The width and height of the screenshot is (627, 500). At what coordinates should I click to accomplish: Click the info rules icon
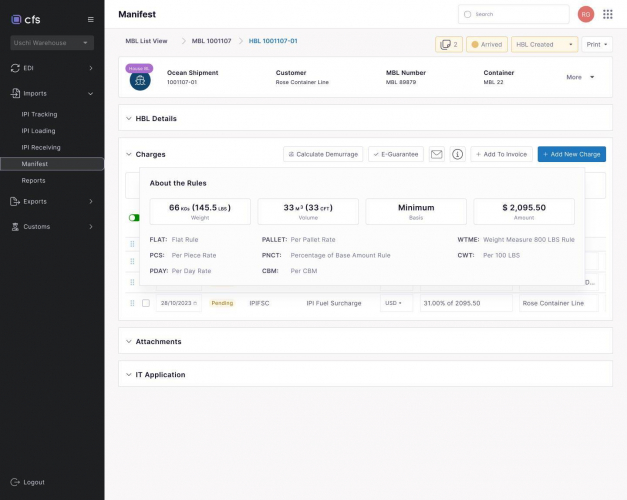tap(457, 154)
